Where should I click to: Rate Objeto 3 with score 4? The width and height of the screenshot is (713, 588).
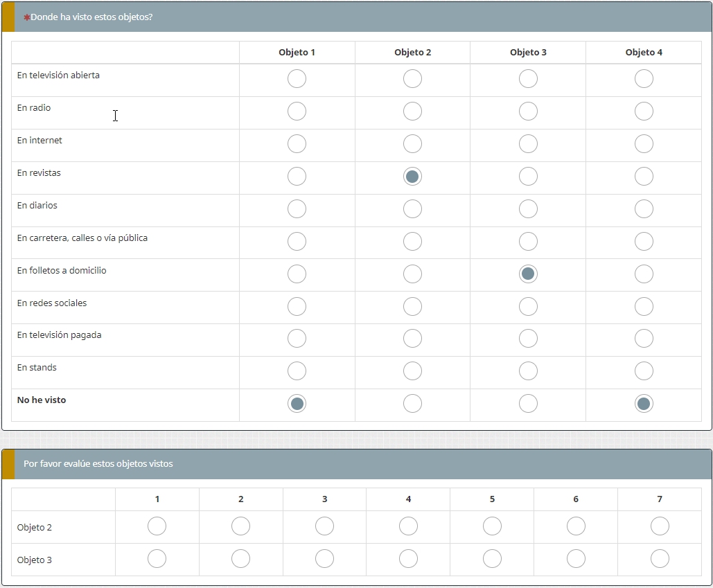tap(408, 559)
